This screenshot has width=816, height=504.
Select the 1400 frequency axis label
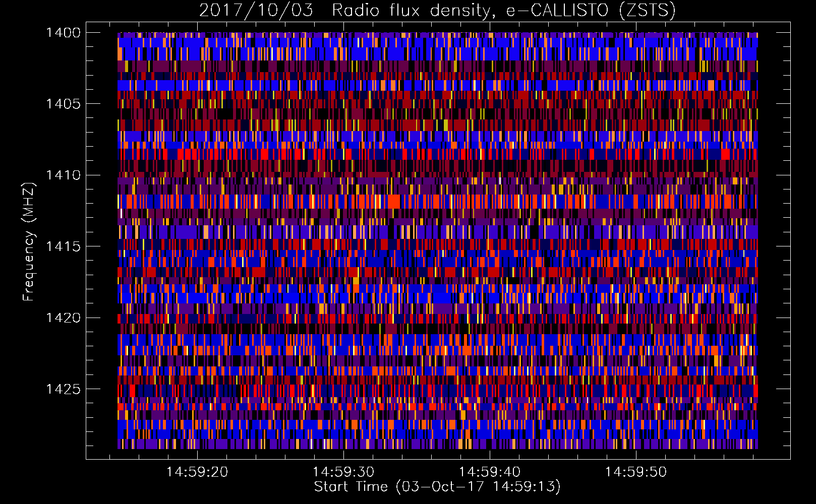tap(63, 33)
